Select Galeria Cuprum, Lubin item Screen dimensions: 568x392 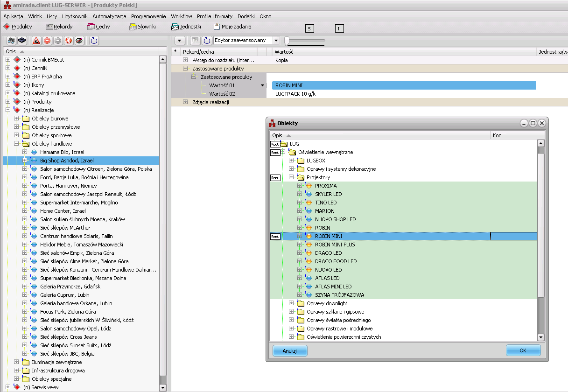64,295
